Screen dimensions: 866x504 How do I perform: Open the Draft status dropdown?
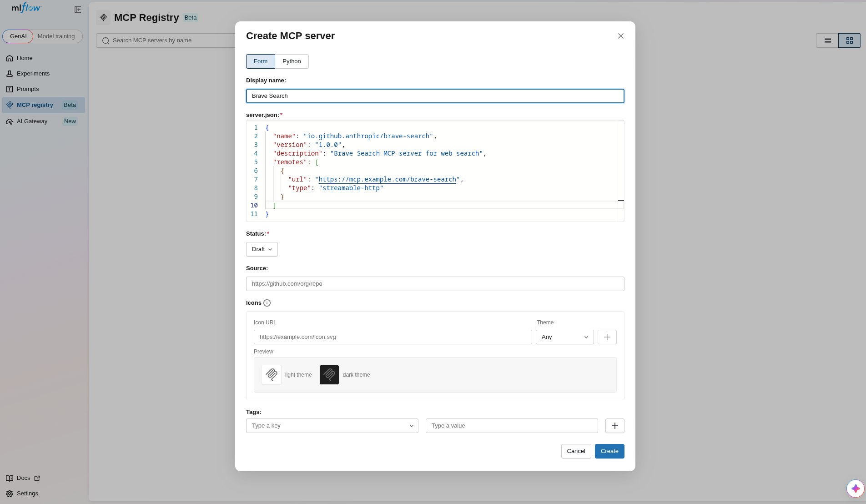click(x=262, y=249)
